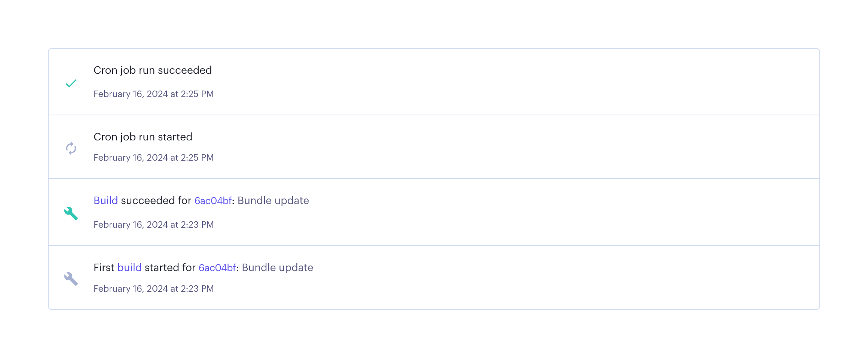Screen dimensions: 868x358
Task: Click the green checkmark success icon
Action: click(71, 83)
